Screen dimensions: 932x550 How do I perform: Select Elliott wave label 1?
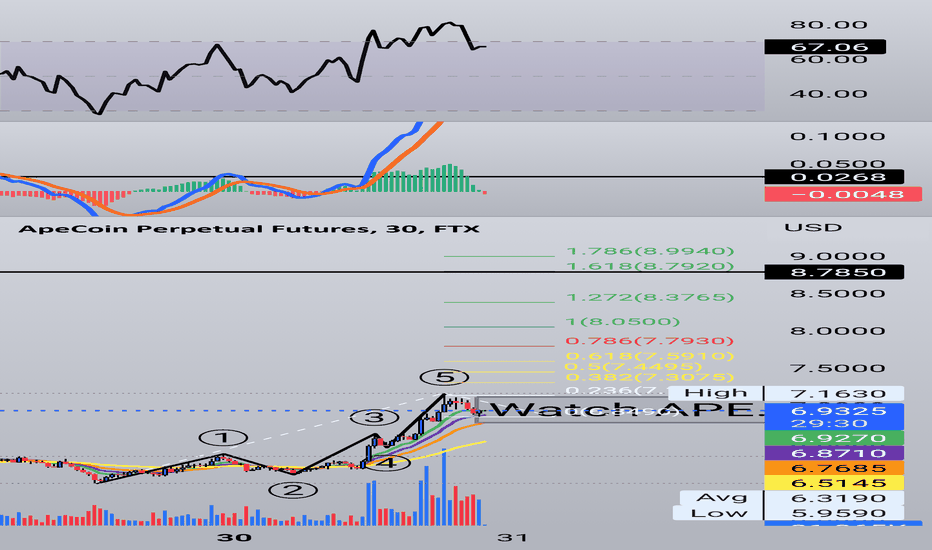coord(223,438)
